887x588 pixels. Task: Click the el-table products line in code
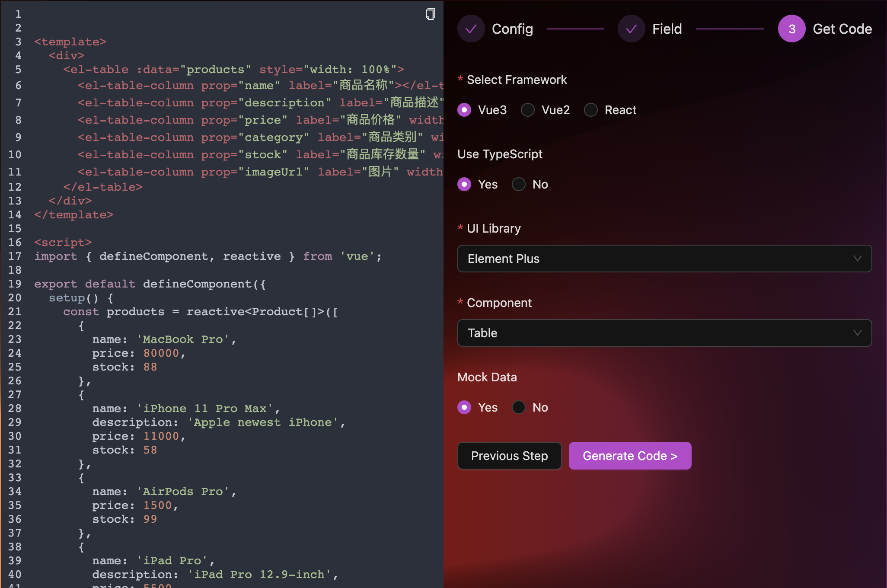pyautogui.click(x=233, y=70)
